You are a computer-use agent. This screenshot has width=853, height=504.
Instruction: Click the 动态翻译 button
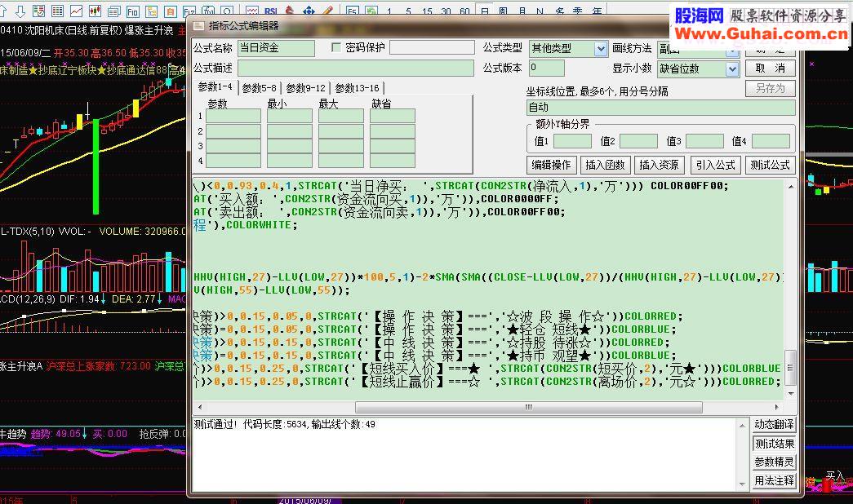coord(774,425)
